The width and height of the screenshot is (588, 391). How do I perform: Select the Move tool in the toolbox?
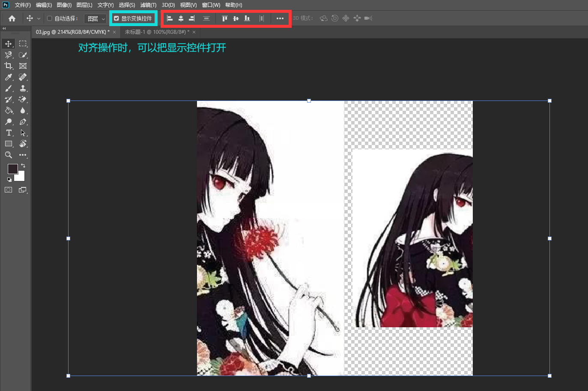(9, 44)
